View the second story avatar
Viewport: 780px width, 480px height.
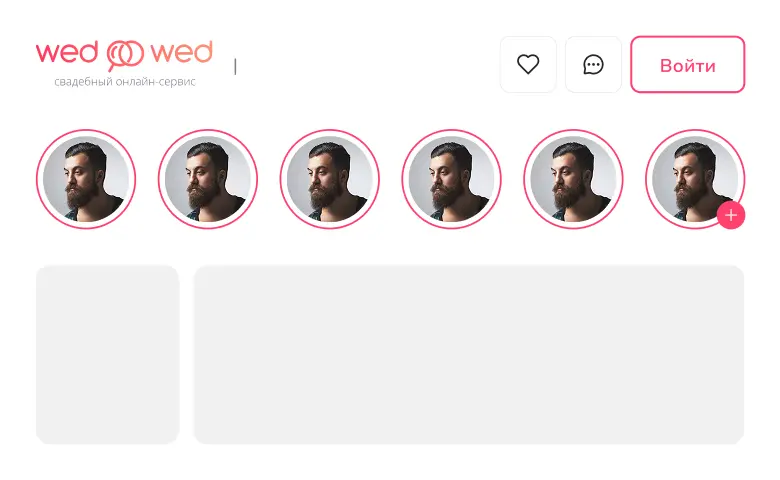tap(208, 179)
